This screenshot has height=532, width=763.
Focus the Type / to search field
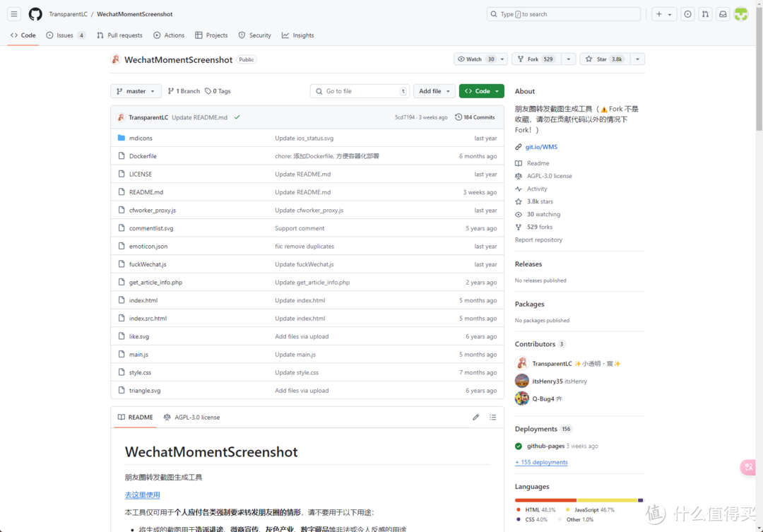[564, 14]
